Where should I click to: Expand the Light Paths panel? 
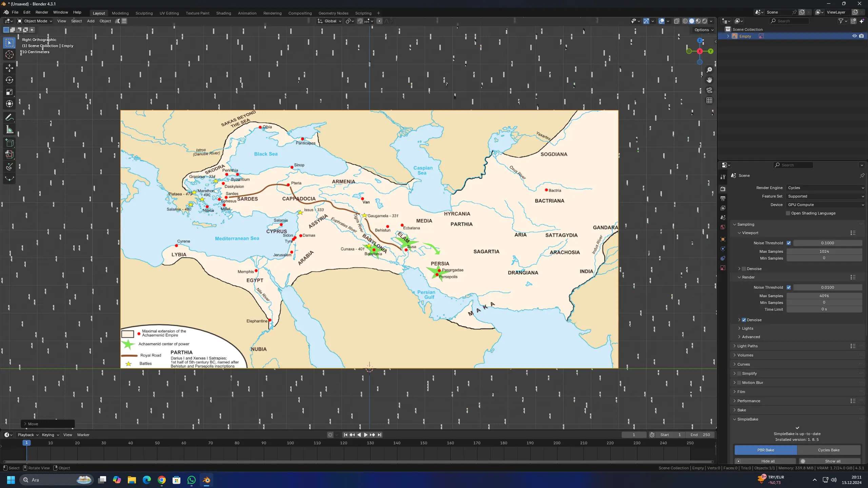747,346
